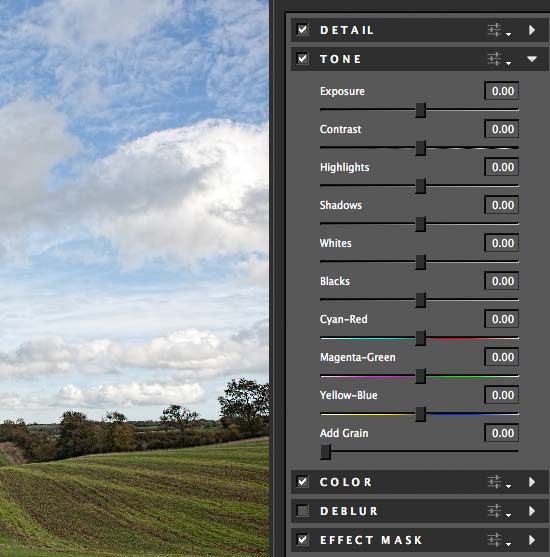The height and width of the screenshot is (557, 550).
Task: Click the Add Grain slider handle
Action: pyautogui.click(x=325, y=452)
